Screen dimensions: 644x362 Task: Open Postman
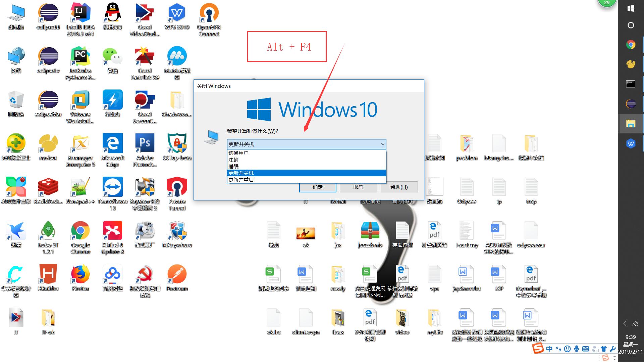[177, 274]
